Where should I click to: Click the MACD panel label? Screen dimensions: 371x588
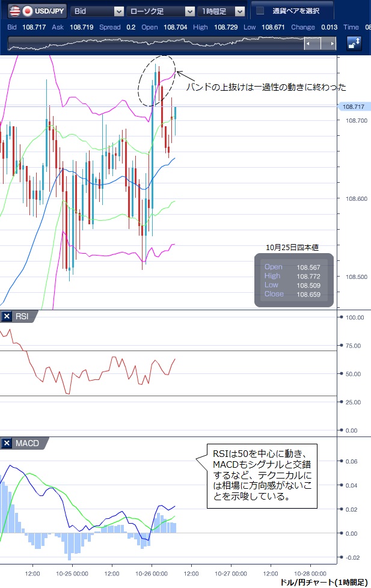pyautogui.click(x=28, y=444)
